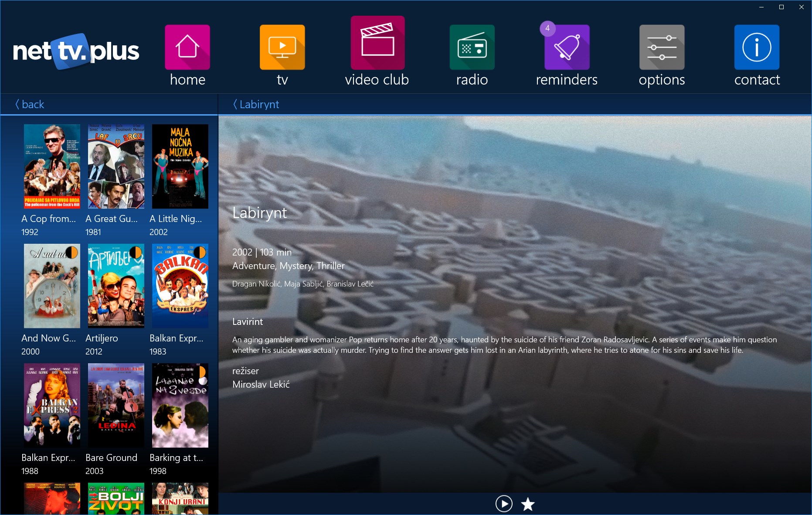Open the contact info icon
The image size is (812, 515).
tap(757, 47)
